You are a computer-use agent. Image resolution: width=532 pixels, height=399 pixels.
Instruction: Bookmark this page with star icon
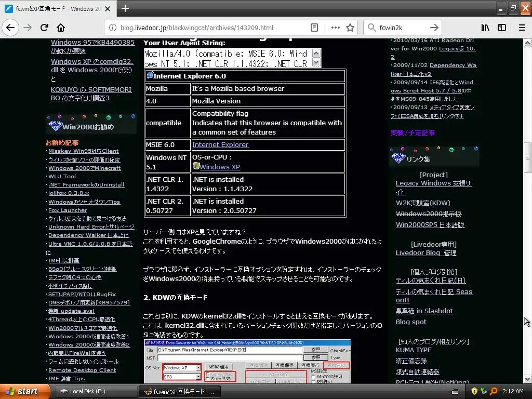pos(350,28)
